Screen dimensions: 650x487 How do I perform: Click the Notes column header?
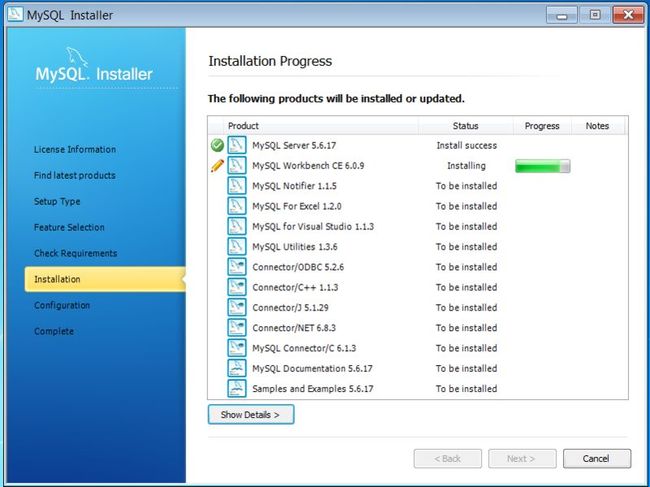click(x=597, y=126)
